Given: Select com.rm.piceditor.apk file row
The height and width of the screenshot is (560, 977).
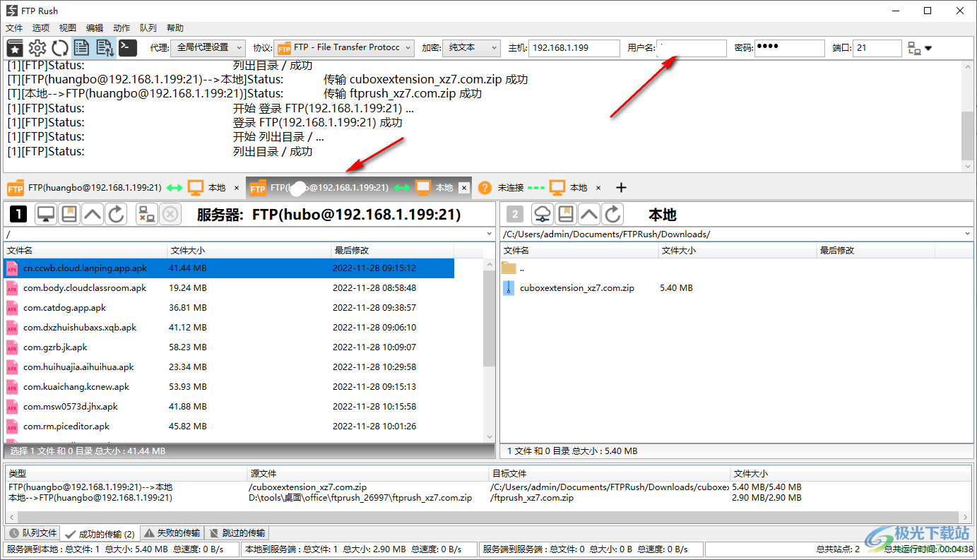Looking at the screenshot, I should click(x=229, y=426).
